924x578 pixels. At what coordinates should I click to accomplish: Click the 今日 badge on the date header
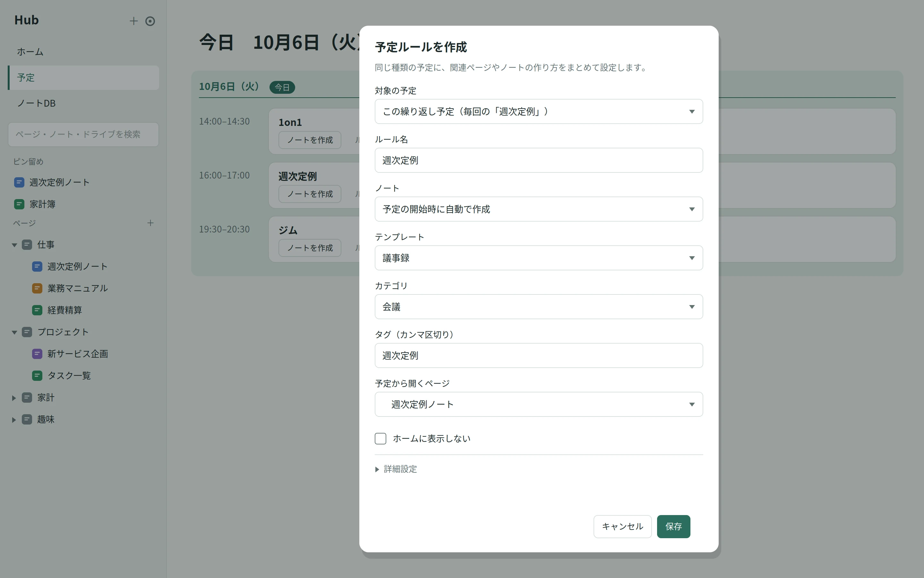coord(282,87)
